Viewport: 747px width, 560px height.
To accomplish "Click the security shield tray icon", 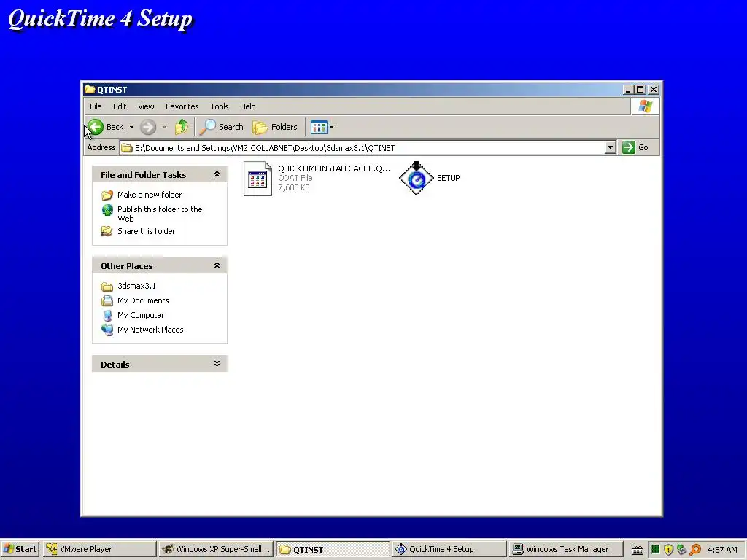I will click(668, 550).
